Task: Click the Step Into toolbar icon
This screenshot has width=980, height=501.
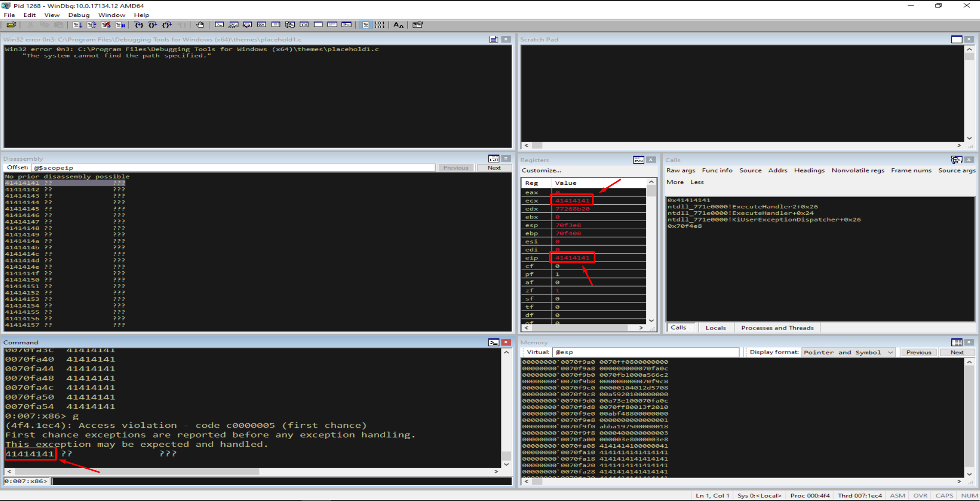Action: [139, 25]
